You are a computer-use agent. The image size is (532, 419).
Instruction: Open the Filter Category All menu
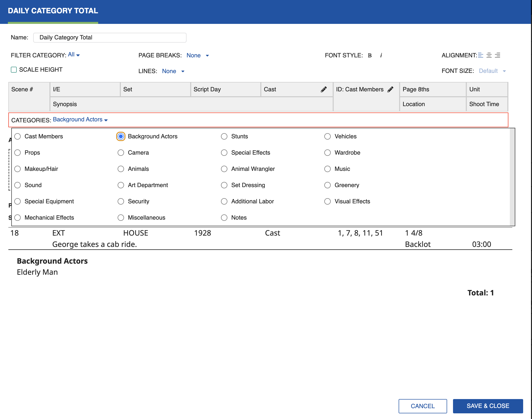[x=73, y=54]
